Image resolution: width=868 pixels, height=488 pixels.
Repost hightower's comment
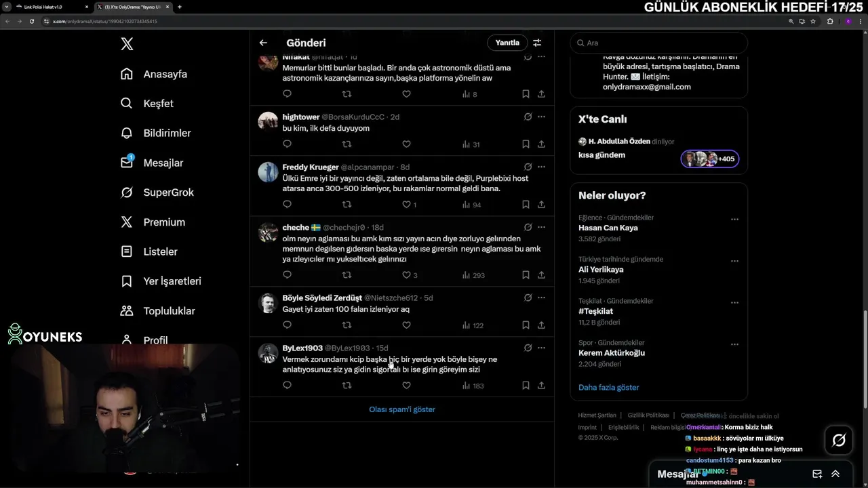347,144
